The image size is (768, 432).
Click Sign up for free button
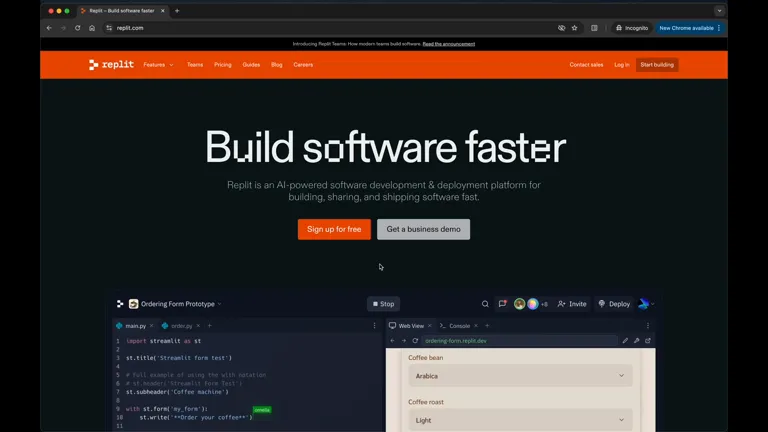(x=334, y=229)
